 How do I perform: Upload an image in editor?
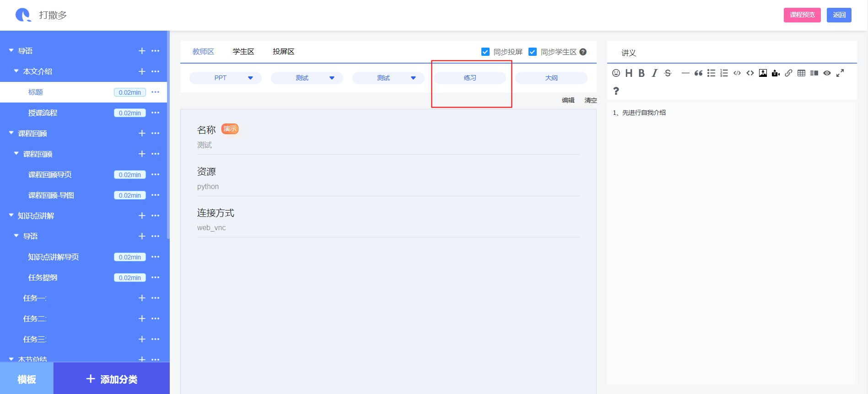coord(763,73)
